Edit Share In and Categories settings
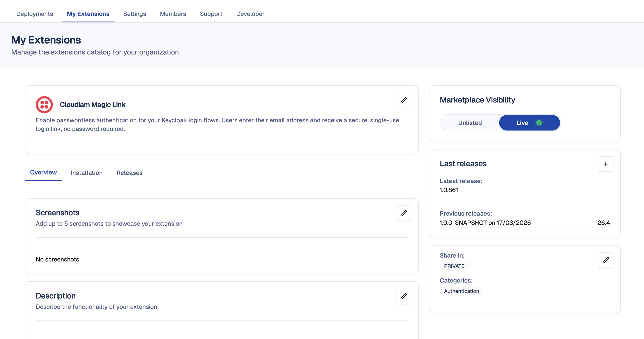This screenshot has height=339, width=644. coord(605,260)
